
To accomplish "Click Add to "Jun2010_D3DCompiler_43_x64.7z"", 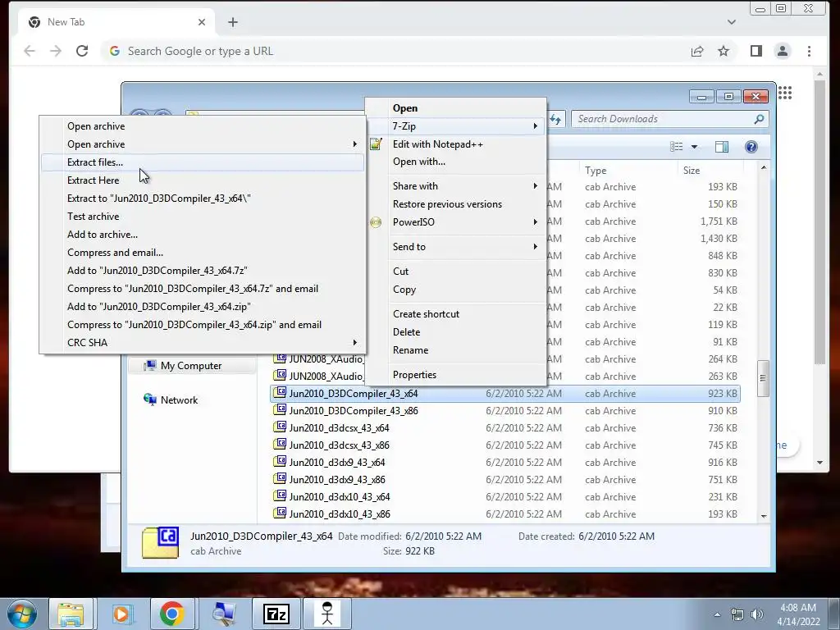I will coord(203,271).
